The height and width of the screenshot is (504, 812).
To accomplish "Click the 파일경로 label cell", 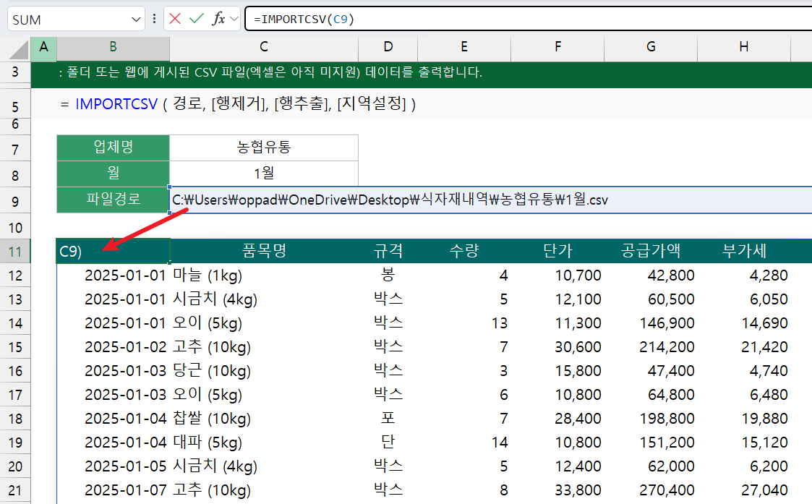I will pyautogui.click(x=113, y=200).
